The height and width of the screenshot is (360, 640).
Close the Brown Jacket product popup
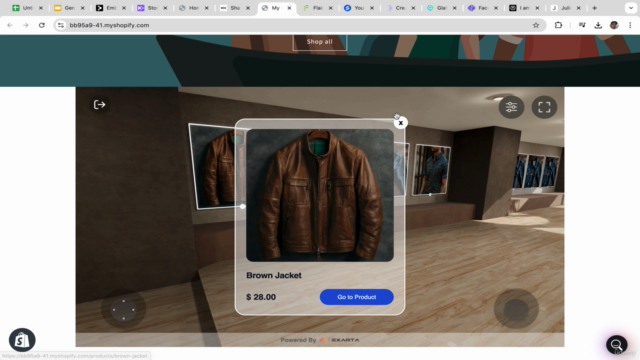pos(400,123)
